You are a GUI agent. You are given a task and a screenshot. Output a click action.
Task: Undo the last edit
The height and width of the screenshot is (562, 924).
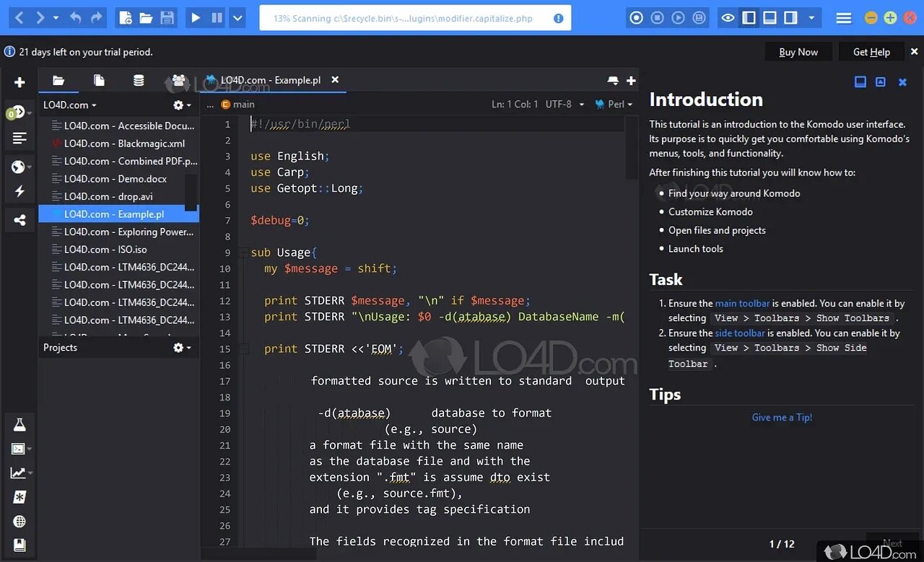pyautogui.click(x=76, y=18)
